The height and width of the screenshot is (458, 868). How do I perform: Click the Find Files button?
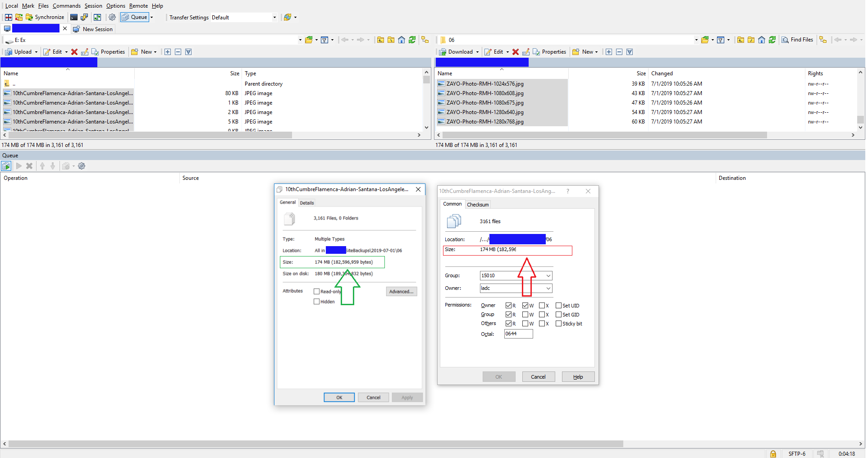pyautogui.click(x=797, y=40)
